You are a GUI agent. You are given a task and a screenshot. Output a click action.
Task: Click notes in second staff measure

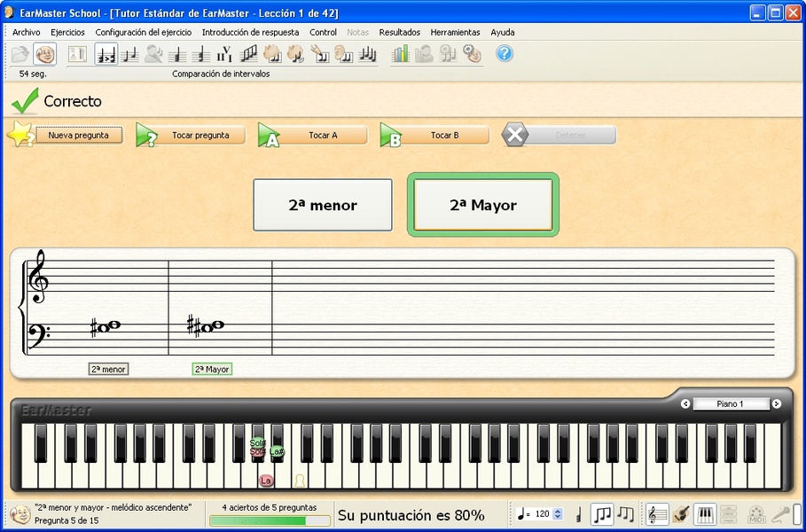pyautogui.click(x=205, y=326)
